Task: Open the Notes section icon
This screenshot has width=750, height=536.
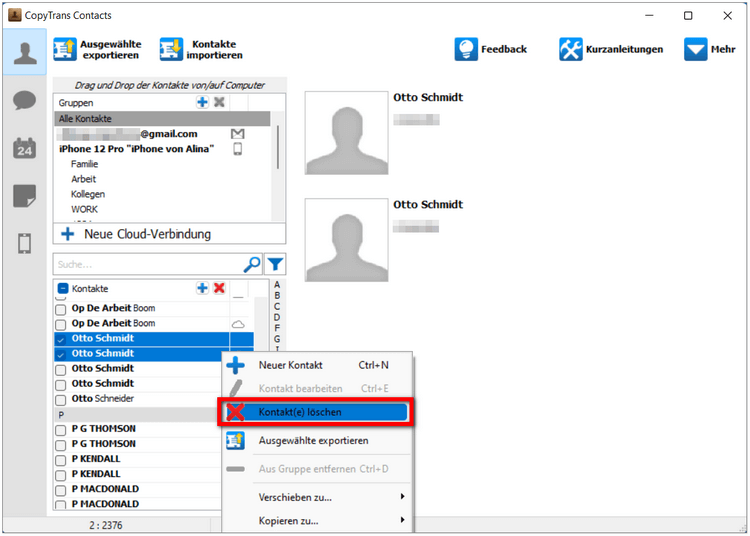Action: pos(24,196)
